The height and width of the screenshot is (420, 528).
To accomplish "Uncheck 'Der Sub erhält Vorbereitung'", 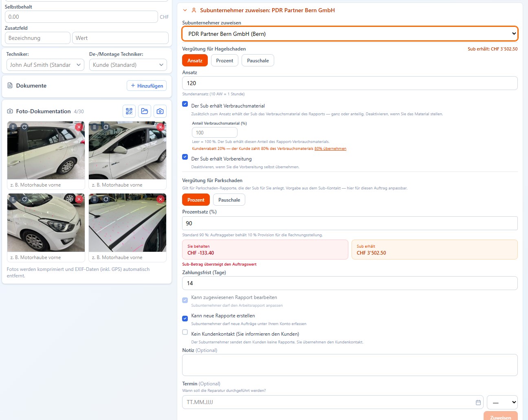I will (185, 157).
